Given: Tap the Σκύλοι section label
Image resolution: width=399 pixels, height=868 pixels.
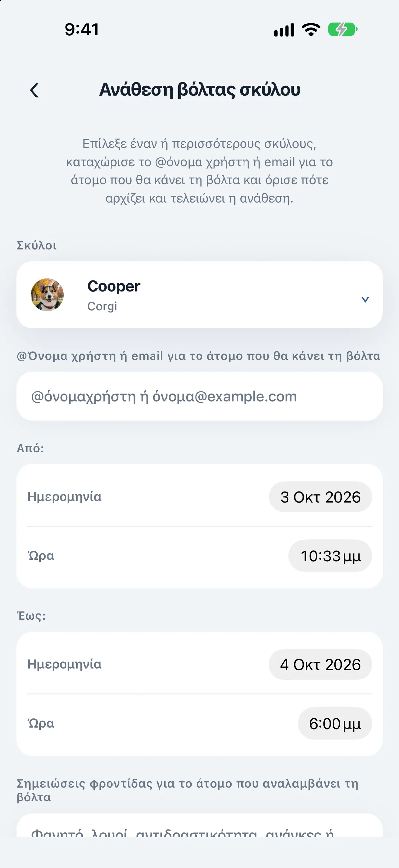Looking at the screenshot, I should [x=37, y=245].
